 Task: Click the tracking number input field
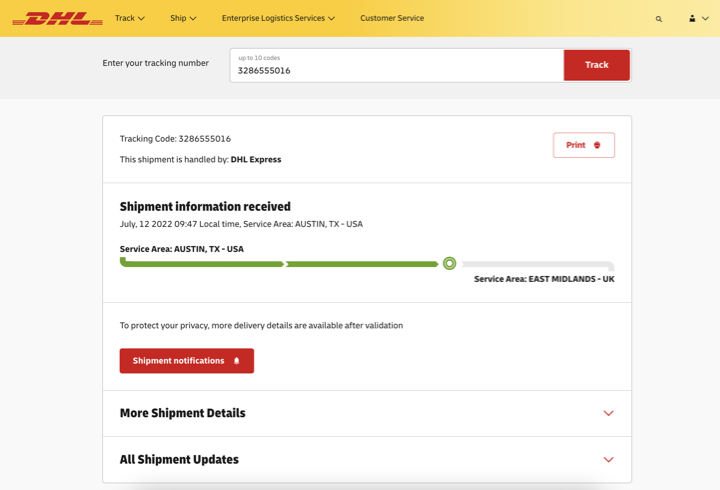coord(397,65)
